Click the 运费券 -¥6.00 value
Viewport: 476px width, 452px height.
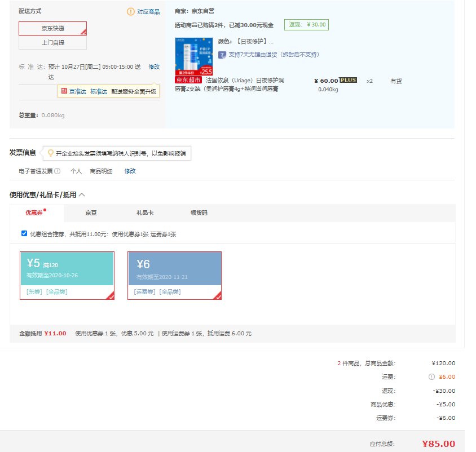(446, 418)
